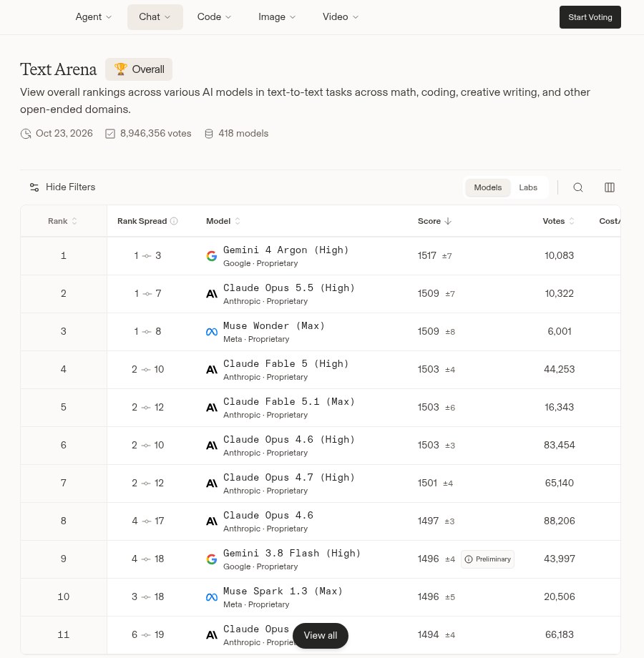Click the Text Arena heading

coord(59,69)
